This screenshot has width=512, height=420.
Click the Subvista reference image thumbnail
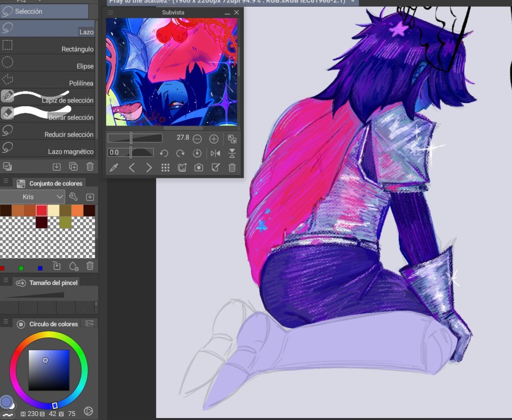(x=172, y=72)
